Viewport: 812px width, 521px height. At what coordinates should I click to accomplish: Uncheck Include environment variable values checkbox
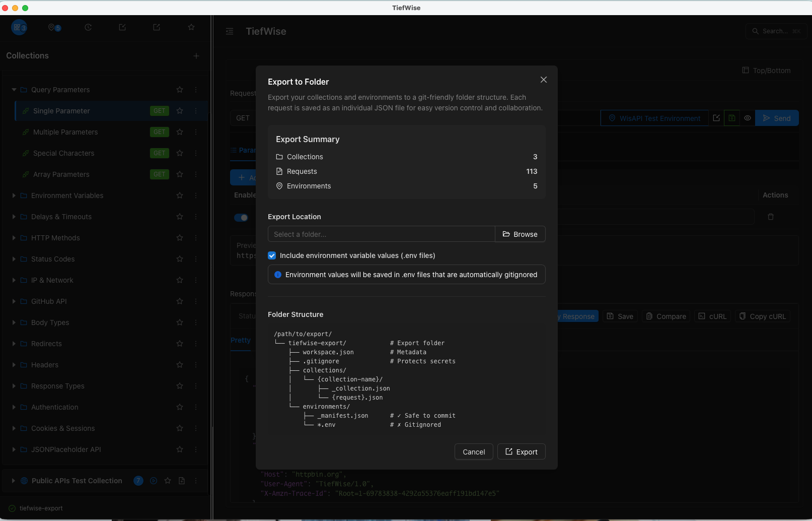272,255
